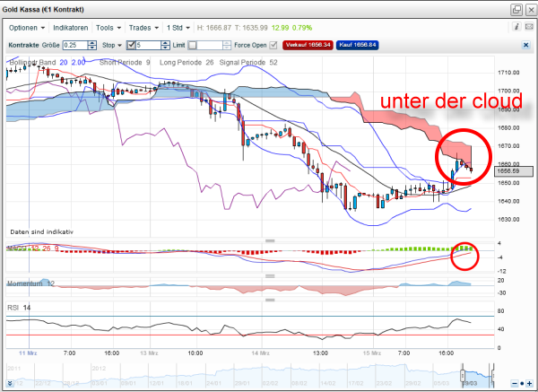Click the T: 1635.99 low value
The image size is (538, 392).
[251, 28]
